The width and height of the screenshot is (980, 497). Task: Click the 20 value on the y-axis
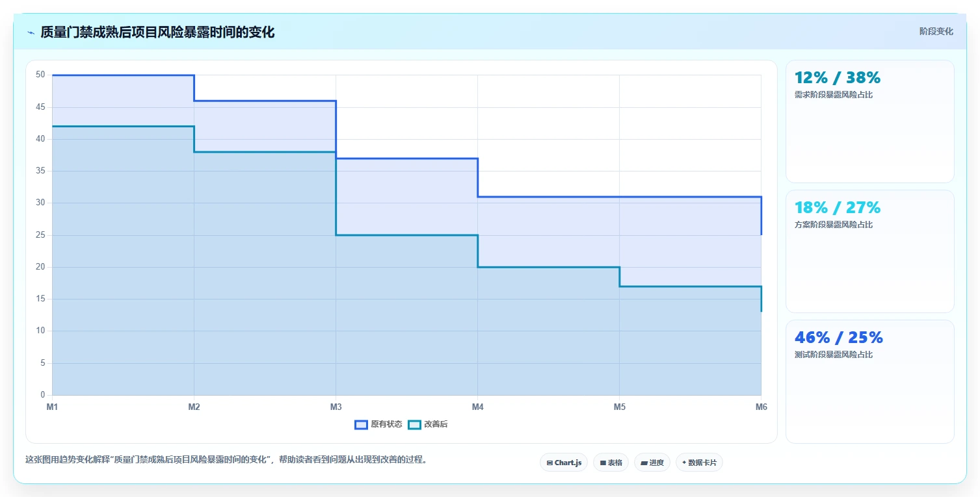coord(40,267)
